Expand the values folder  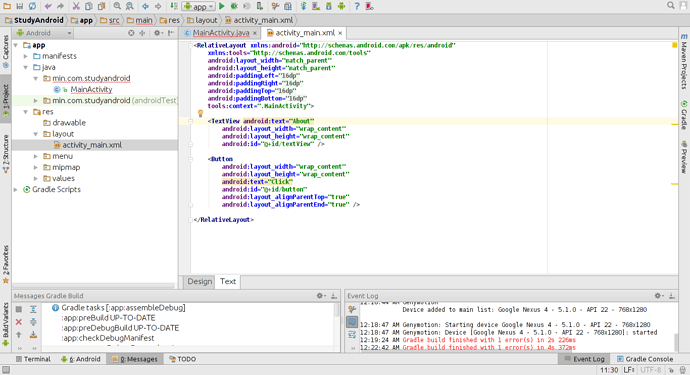pyautogui.click(x=36, y=178)
